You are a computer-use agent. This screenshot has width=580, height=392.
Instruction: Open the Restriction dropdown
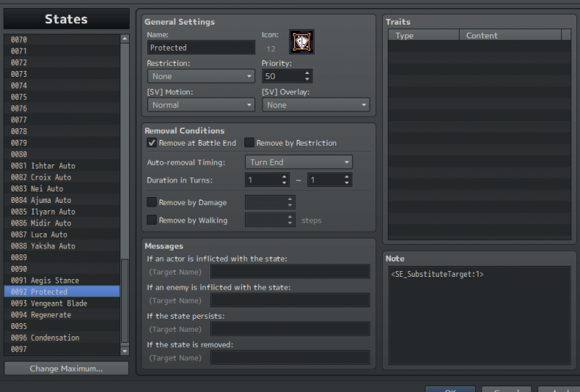click(x=201, y=76)
